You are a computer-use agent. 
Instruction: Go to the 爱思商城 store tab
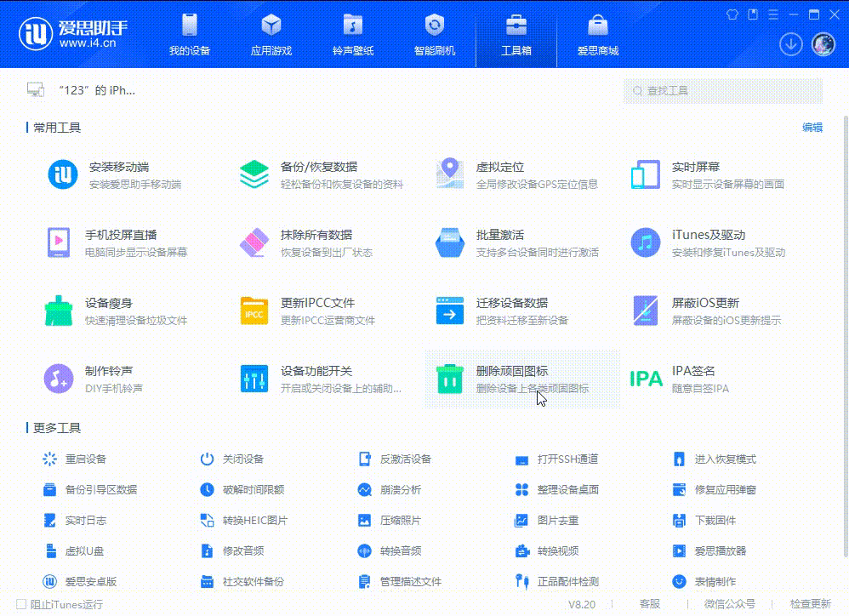[x=597, y=34]
